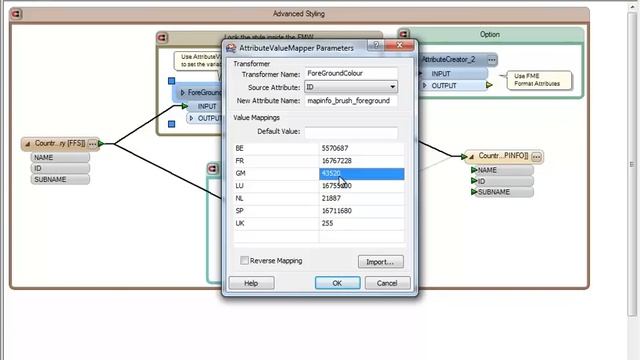Open AttributeCreator_2 properties ellipsis button
Viewport: 640px width, 360px height.
[x=492, y=60]
